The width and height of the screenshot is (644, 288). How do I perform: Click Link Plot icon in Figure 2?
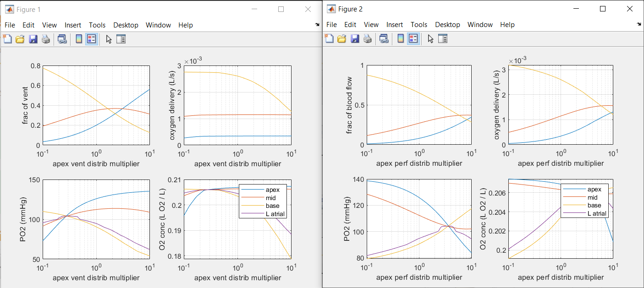(x=384, y=39)
